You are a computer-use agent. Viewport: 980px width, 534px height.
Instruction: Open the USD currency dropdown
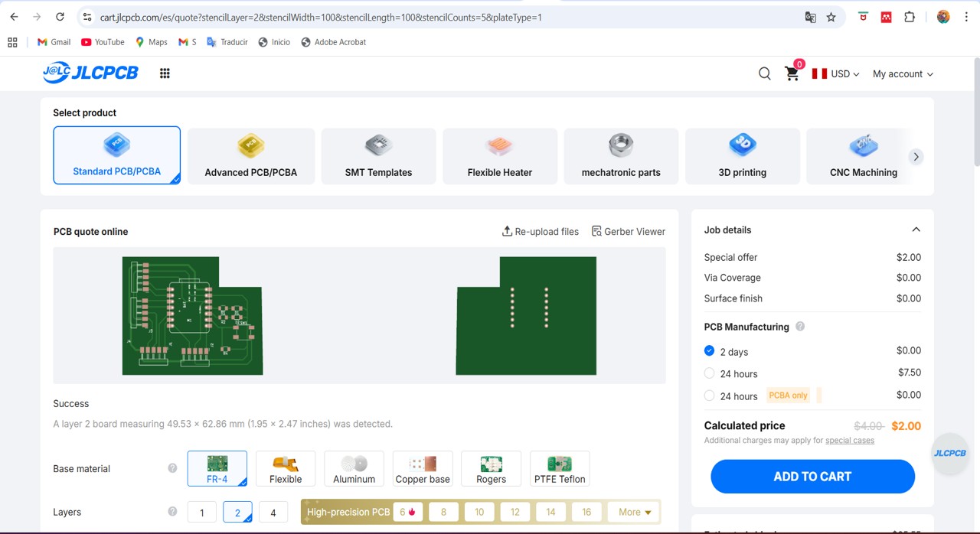pyautogui.click(x=836, y=73)
